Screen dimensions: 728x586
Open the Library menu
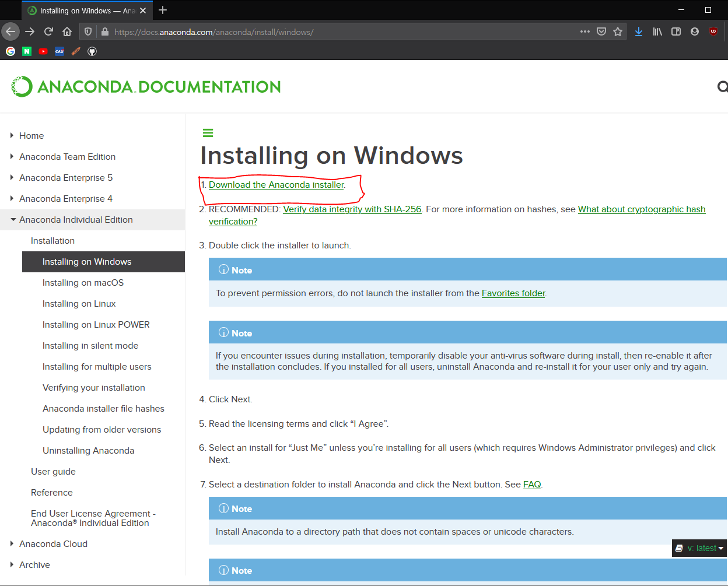[657, 31]
